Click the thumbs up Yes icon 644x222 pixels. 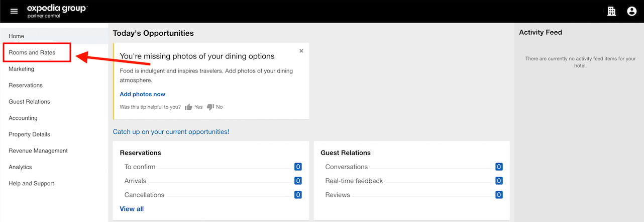coord(189,107)
